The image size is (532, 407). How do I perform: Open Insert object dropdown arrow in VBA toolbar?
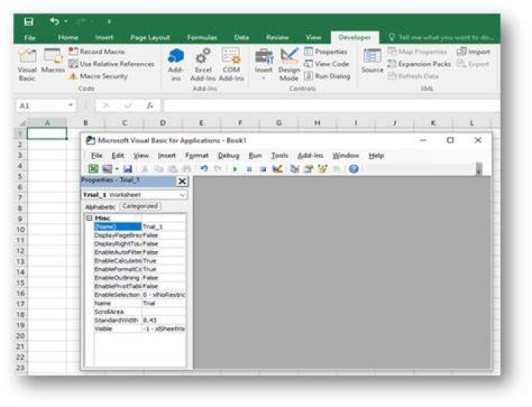coord(117,168)
